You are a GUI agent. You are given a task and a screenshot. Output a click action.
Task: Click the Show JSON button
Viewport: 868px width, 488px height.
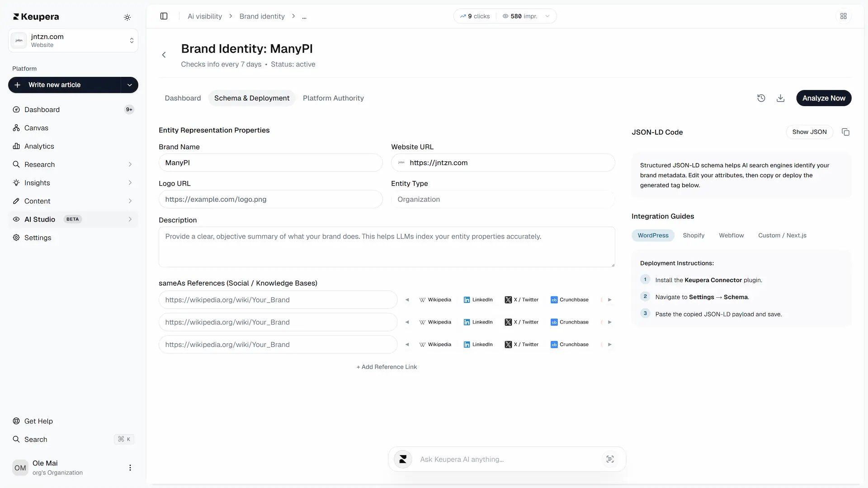click(809, 132)
